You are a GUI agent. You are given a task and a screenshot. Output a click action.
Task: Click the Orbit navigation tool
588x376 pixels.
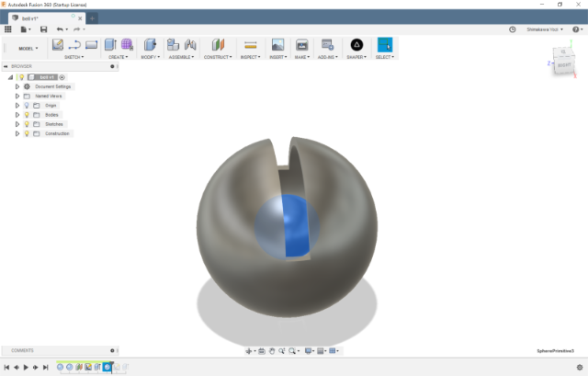pos(250,351)
